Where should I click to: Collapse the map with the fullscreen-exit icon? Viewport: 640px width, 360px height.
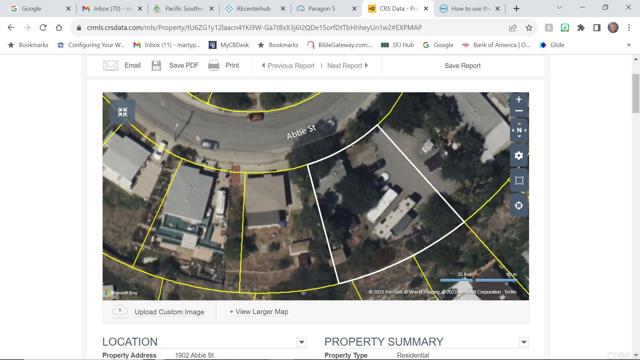click(122, 112)
